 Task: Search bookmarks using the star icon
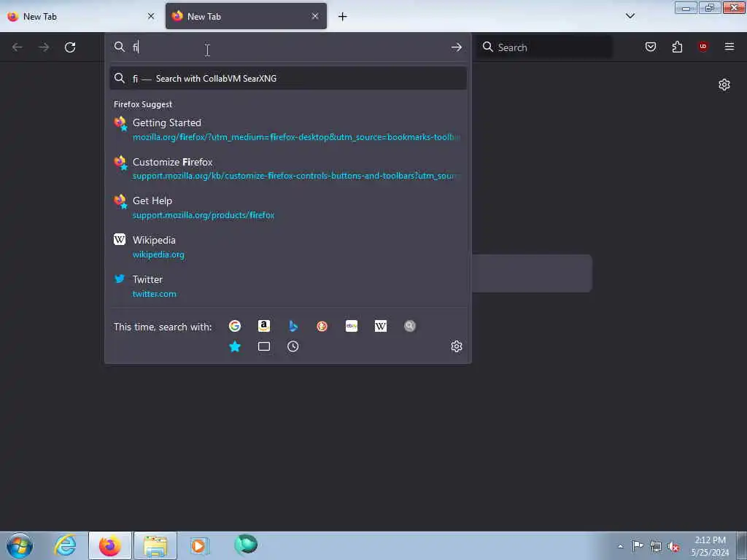(x=235, y=346)
